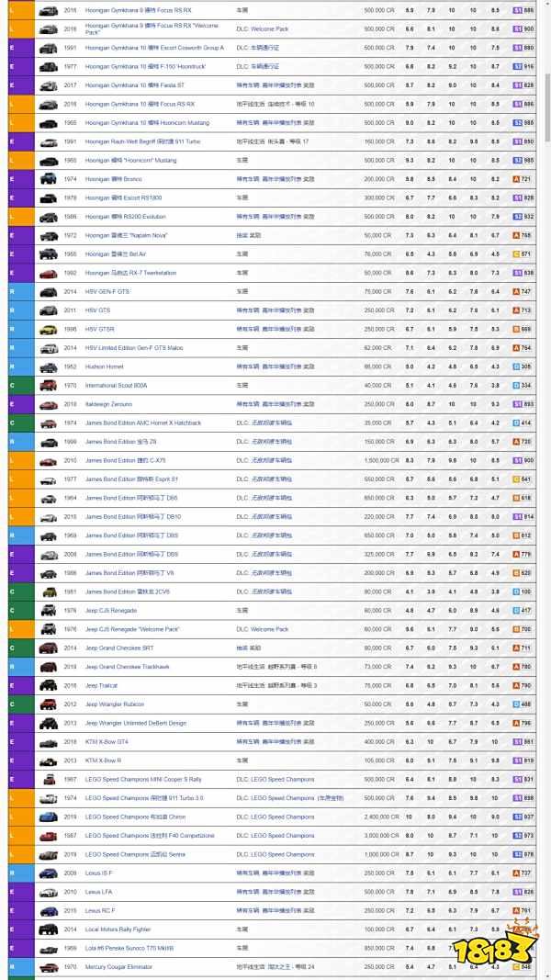551x980 pixels.
Task: Click the Hoonigan Bronco car thumbnail
Action: 48,179
